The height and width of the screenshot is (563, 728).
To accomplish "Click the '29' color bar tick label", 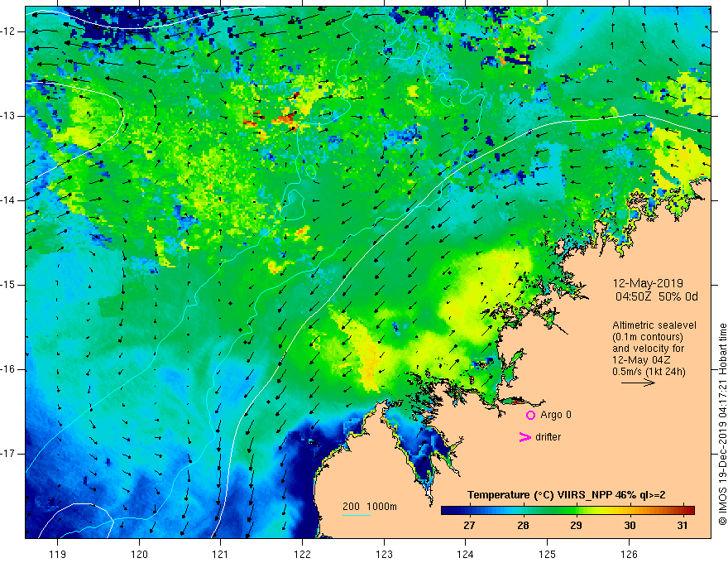I will point(576,526).
